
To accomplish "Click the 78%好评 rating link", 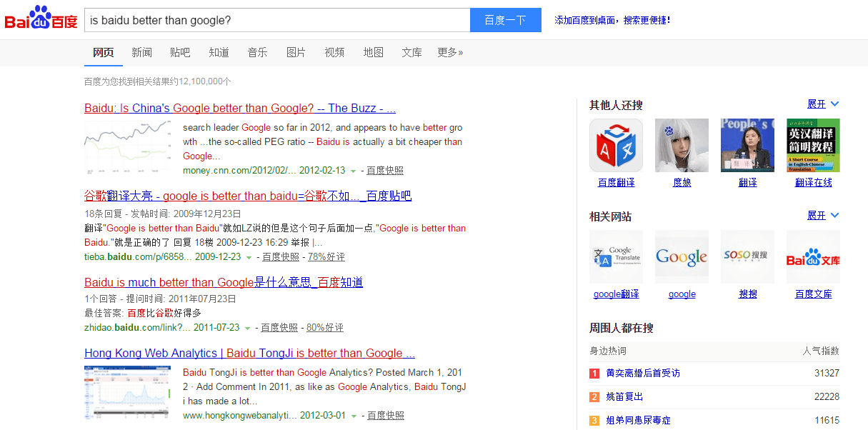I will [x=326, y=257].
